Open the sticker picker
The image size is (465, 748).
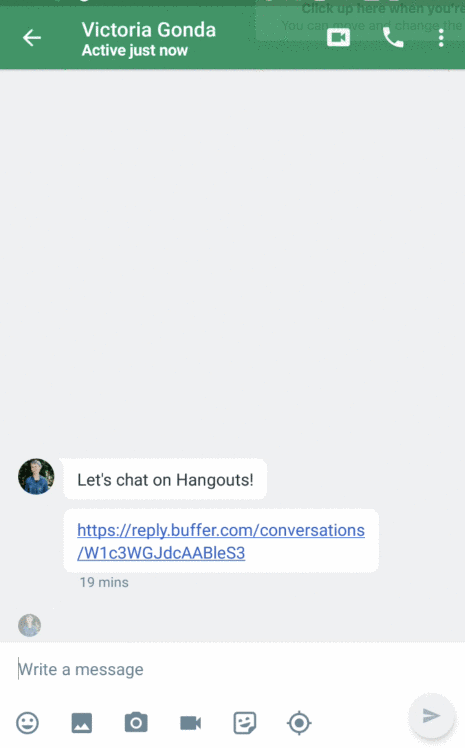[245, 723]
